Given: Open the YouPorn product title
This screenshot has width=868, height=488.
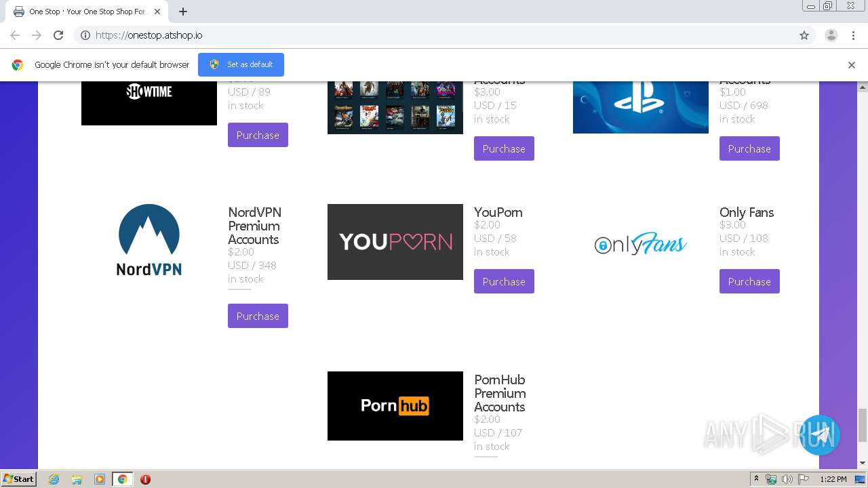Looking at the screenshot, I should (498, 212).
